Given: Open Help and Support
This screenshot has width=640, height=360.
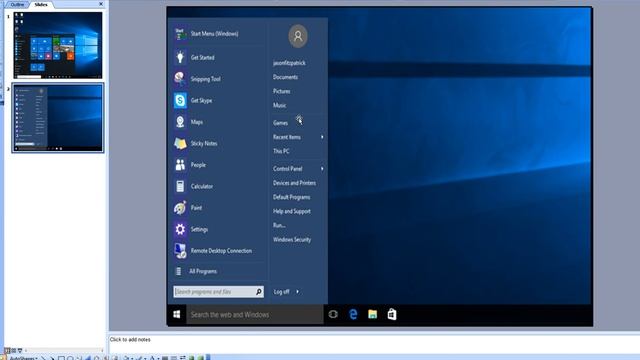Looking at the screenshot, I should pos(292,211).
